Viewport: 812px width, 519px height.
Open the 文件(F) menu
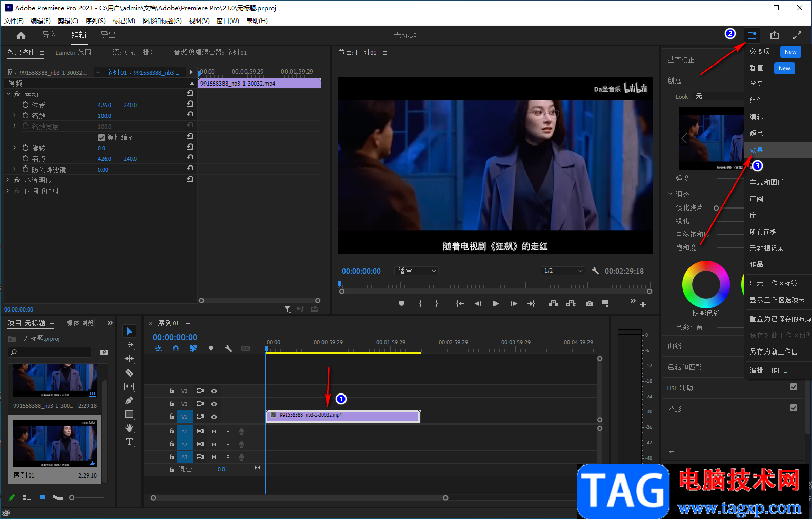(x=14, y=21)
